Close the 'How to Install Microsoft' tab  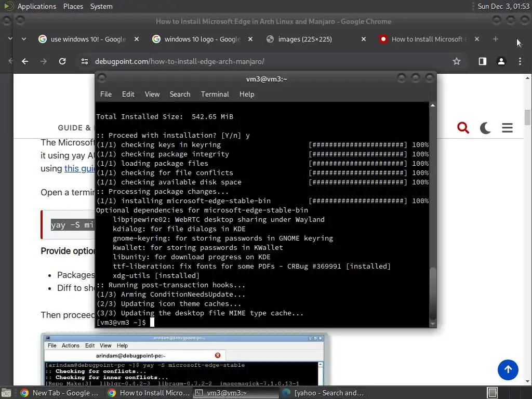(477, 39)
